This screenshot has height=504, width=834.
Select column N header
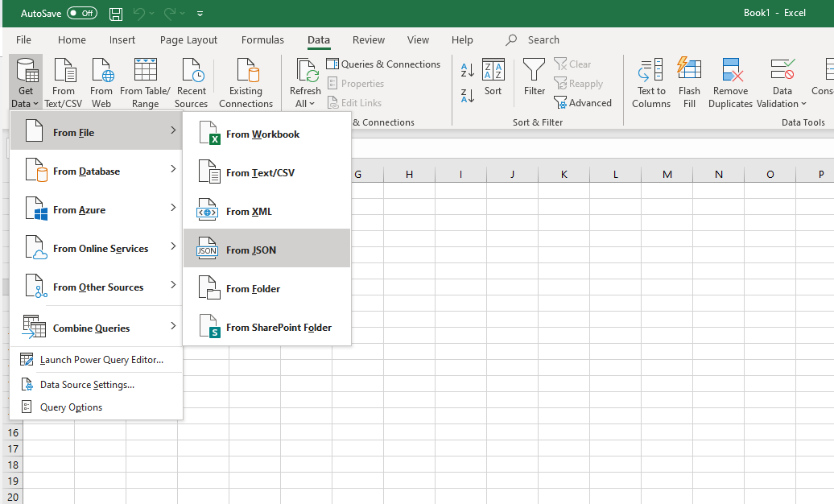pyautogui.click(x=719, y=174)
